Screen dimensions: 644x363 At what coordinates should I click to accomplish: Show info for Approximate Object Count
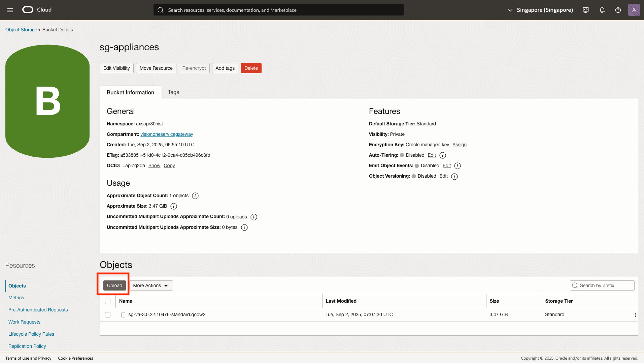[x=195, y=196]
